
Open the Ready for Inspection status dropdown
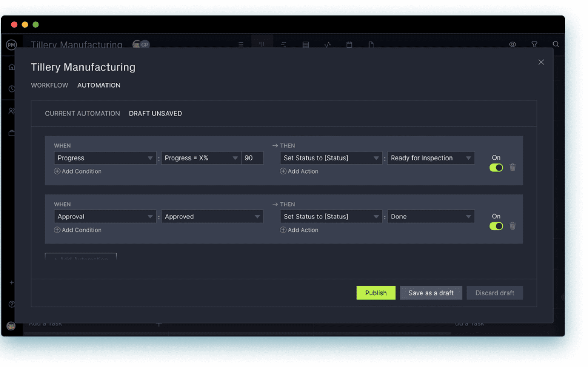coord(431,158)
